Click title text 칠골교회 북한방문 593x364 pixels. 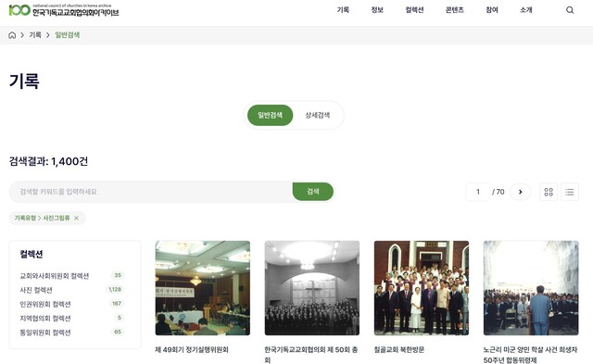coord(399,350)
